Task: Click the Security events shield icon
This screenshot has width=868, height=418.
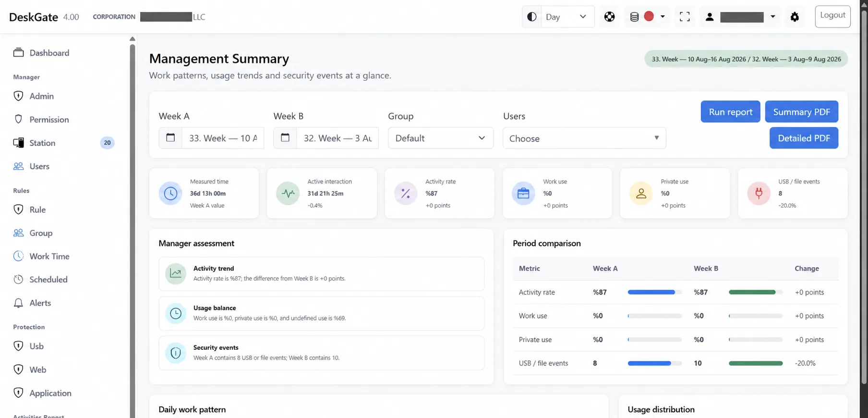Action: (176, 353)
